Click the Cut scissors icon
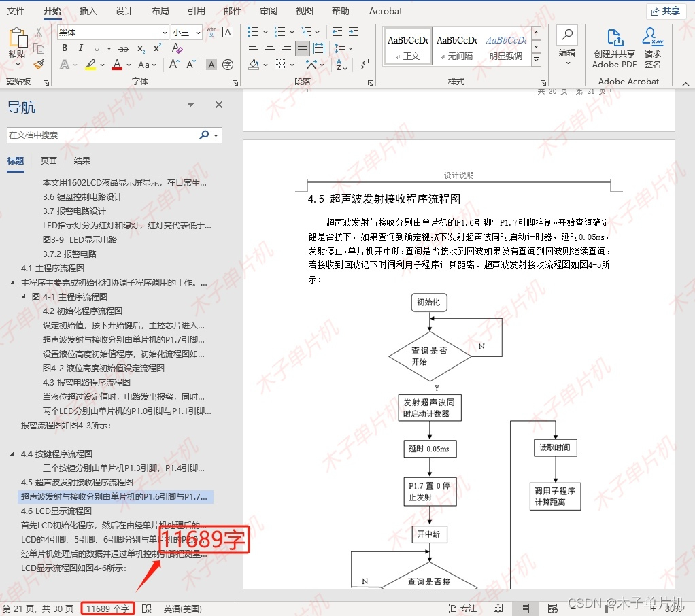This screenshot has width=695, height=616. pyautogui.click(x=39, y=33)
